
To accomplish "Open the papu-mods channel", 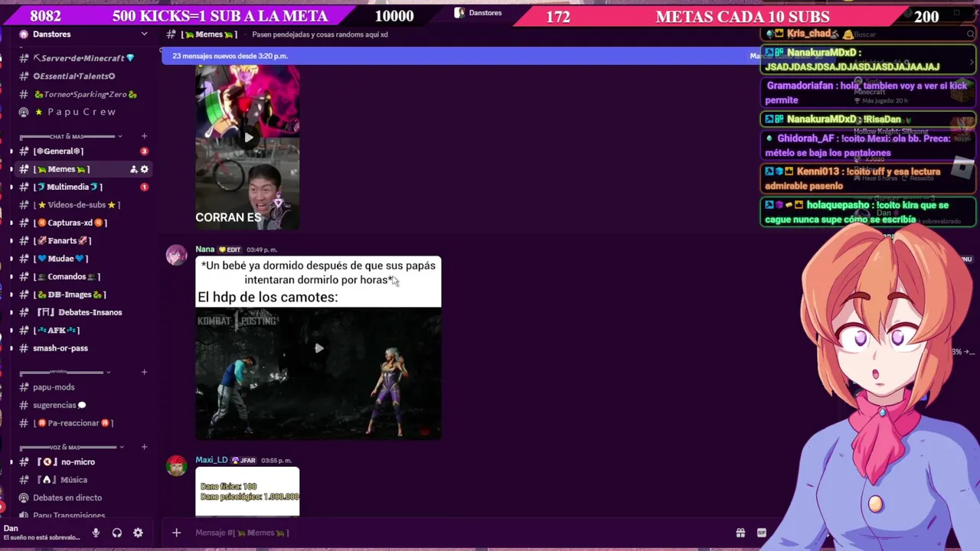I will [54, 387].
